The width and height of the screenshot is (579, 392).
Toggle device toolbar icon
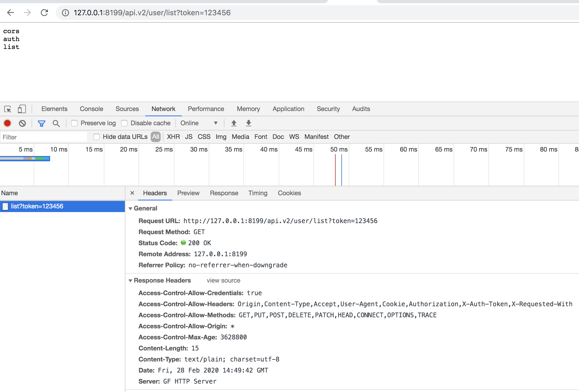(x=22, y=109)
